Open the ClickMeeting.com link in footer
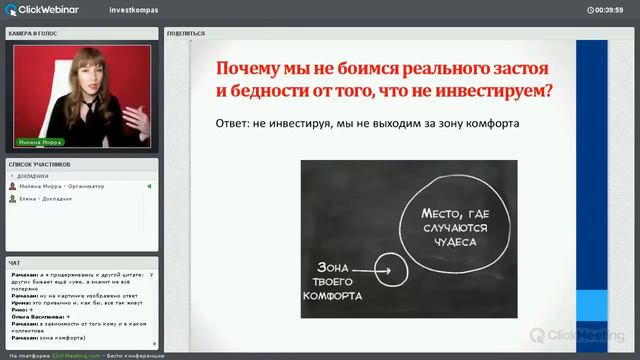The width and height of the screenshot is (640, 360). pos(76,356)
